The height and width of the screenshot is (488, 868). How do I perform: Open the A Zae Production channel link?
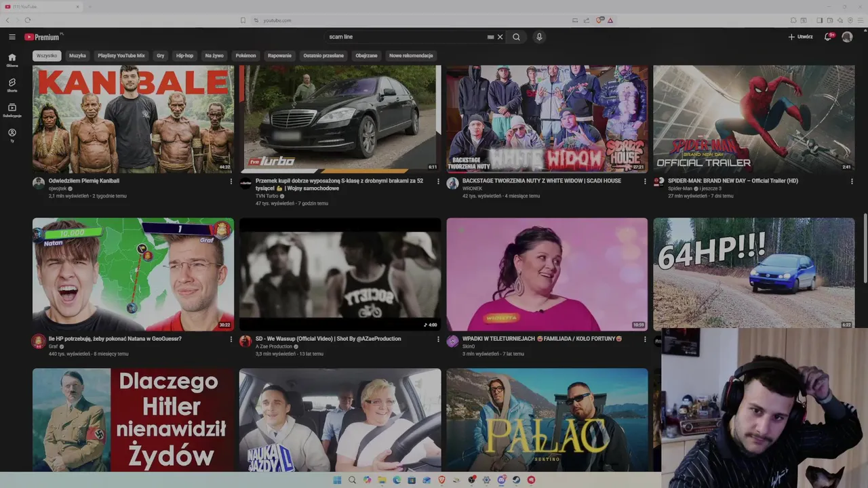point(274,346)
